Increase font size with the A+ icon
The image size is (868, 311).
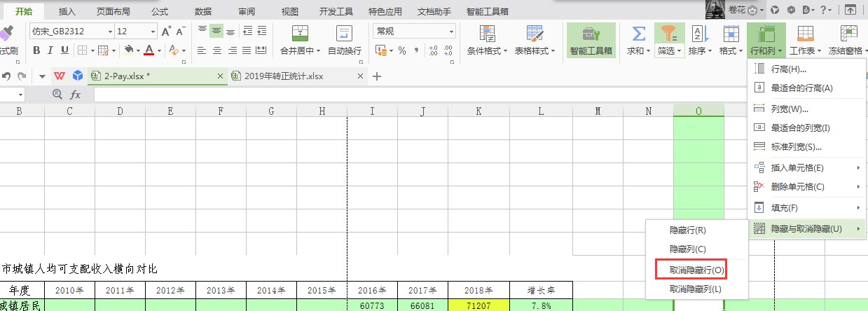(167, 32)
